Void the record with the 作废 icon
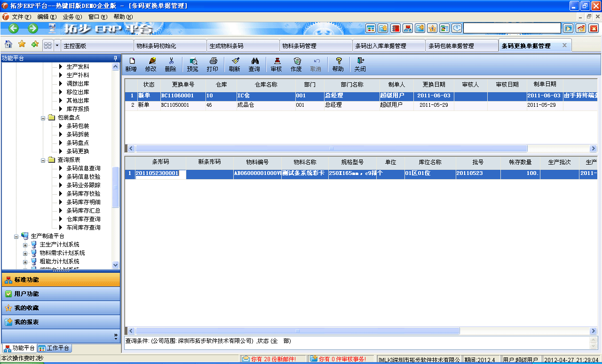 (297, 64)
